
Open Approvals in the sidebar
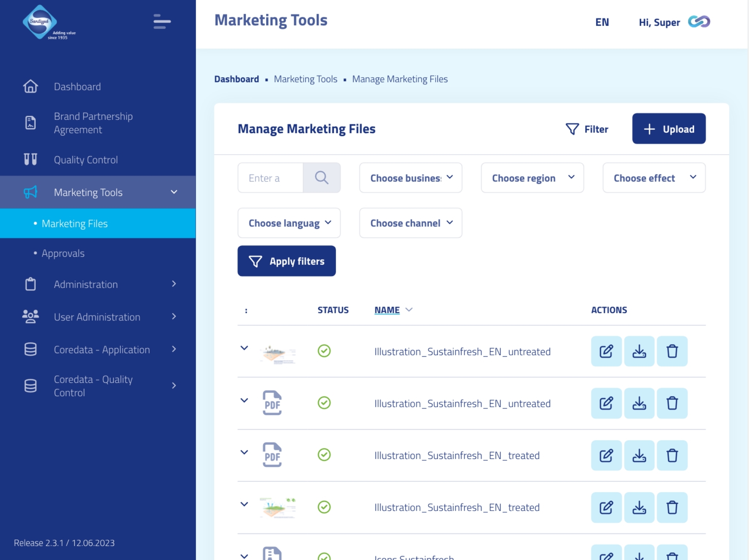[x=63, y=253]
